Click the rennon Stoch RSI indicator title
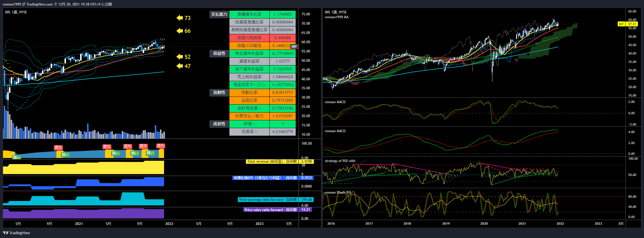The image size is (644, 238). 338,192
